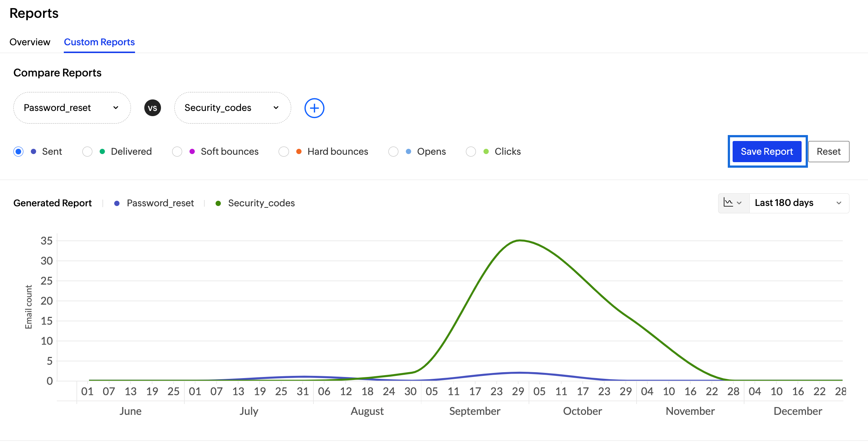Click the plus icon to add comparison
The width and height of the screenshot is (868, 446).
click(314, 108)
